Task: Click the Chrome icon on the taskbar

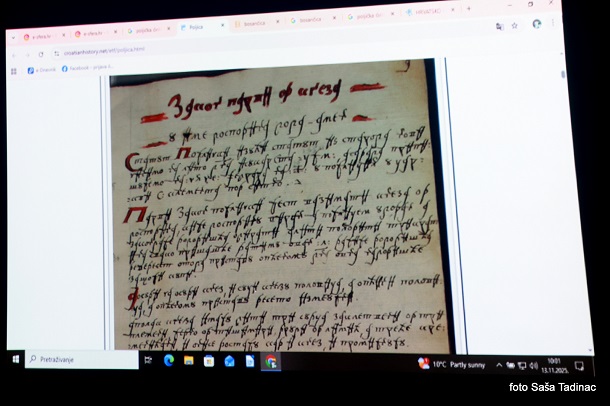Action: pos(269,361)
